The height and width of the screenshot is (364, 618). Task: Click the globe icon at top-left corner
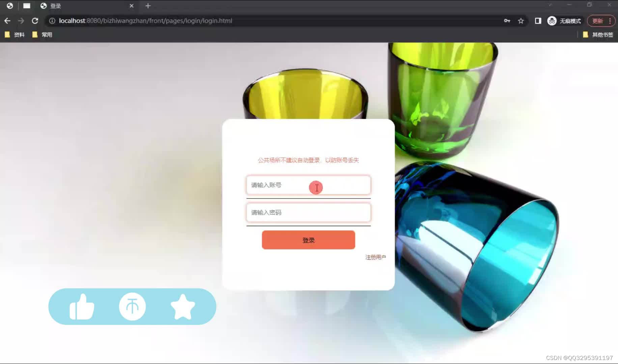[x=10, y=6]
